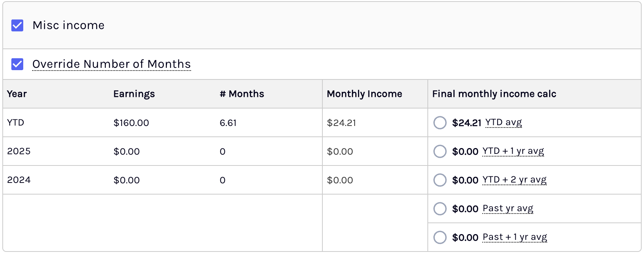Click the YTD + 2 yr avg label text
The image size is (644, 255).
515,180
